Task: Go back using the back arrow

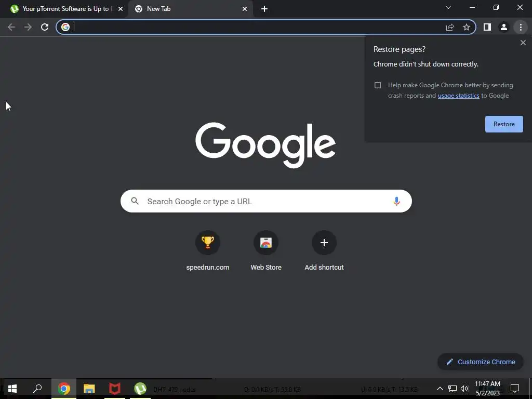Action: (11, 27)
